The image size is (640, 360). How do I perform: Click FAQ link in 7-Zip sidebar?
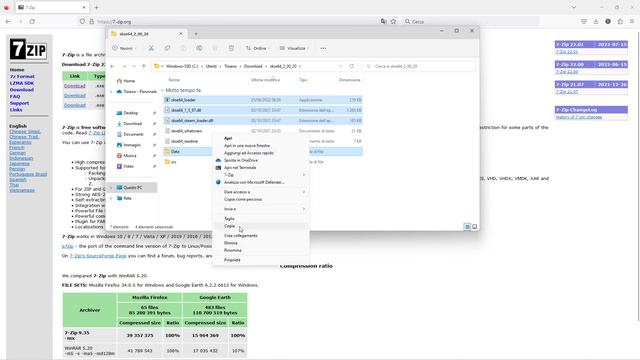[15, 96]
